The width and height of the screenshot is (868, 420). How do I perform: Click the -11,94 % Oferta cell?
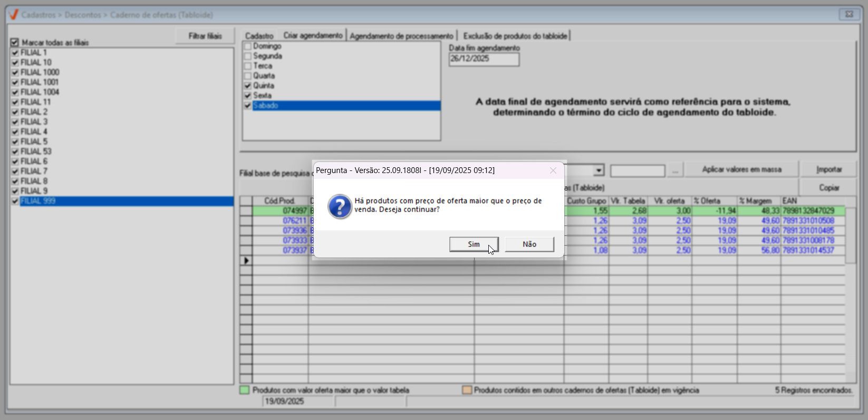[x=715, y=211]
